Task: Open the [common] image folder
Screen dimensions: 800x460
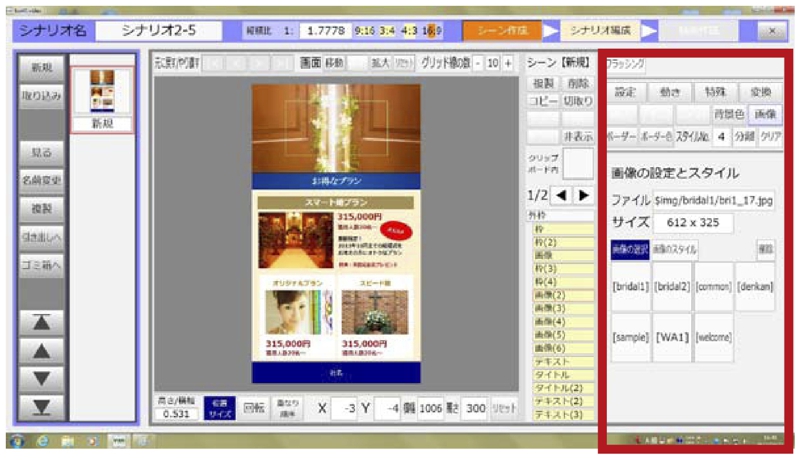Action: point(713,287)
